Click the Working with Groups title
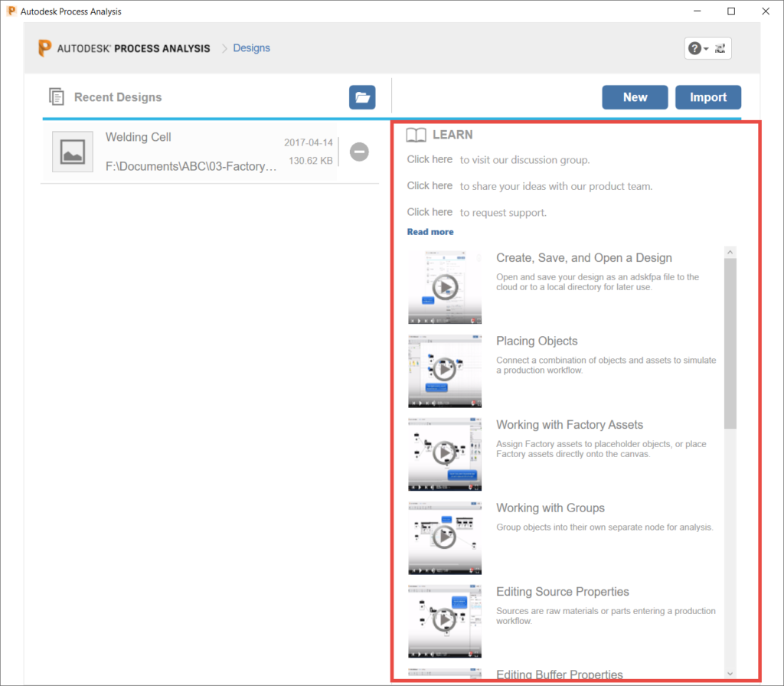Image resolution: width=784 pixels, height=686 pixels. (550, 508)
